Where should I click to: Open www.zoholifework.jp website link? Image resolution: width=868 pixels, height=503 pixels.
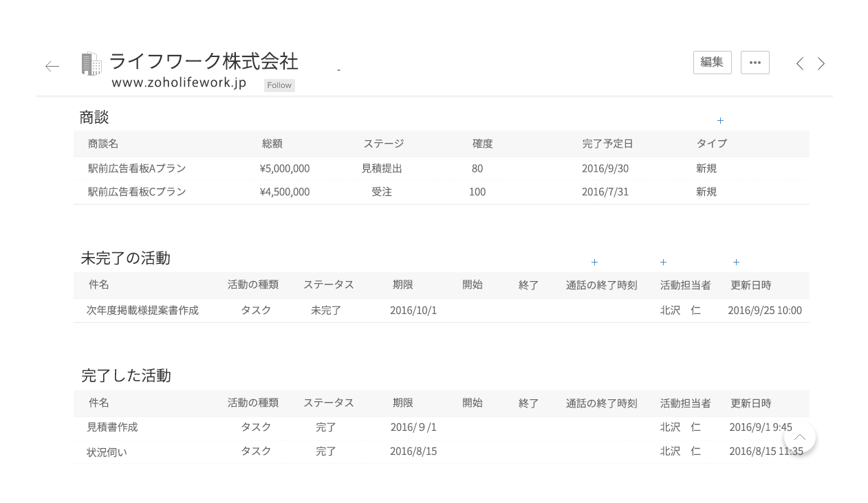coord(179,82)
